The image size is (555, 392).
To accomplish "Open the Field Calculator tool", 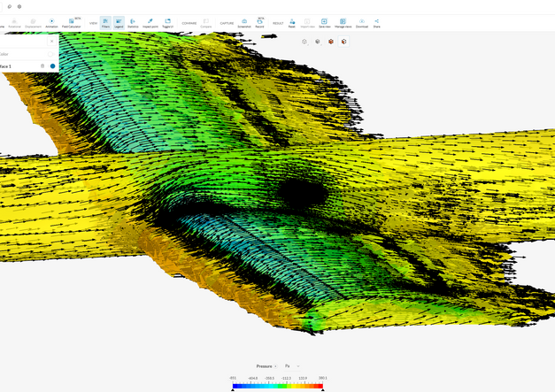I will point(72,23).
